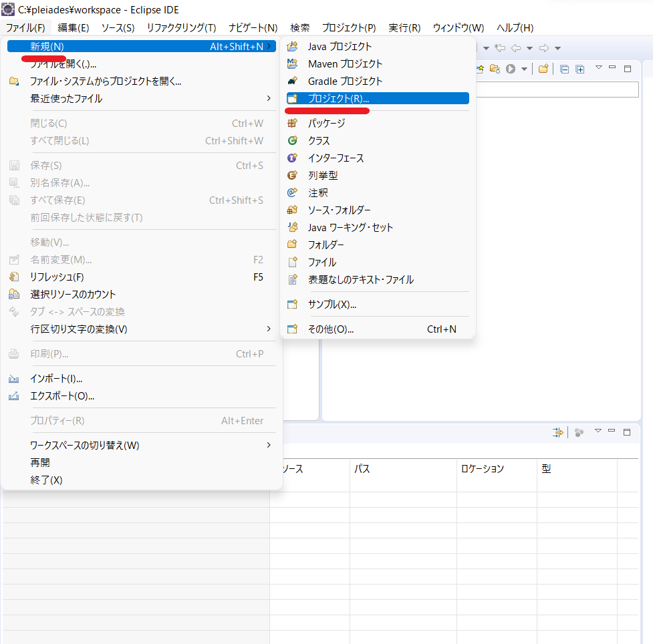Screen dimensions: 653x644
Task: Click the Expand All (plus) icon
Action: click(x=579, y=69)
